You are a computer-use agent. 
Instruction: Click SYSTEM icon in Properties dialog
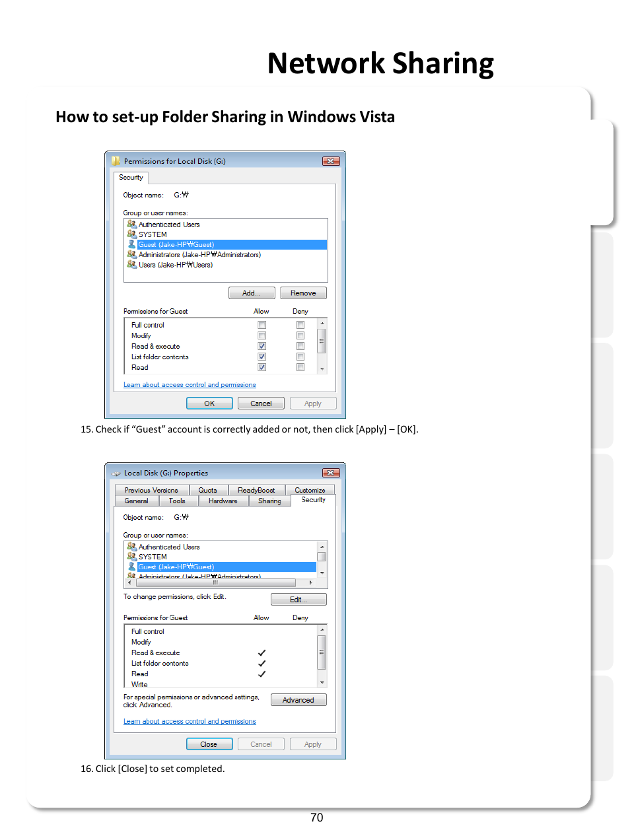tap(131, 556)
